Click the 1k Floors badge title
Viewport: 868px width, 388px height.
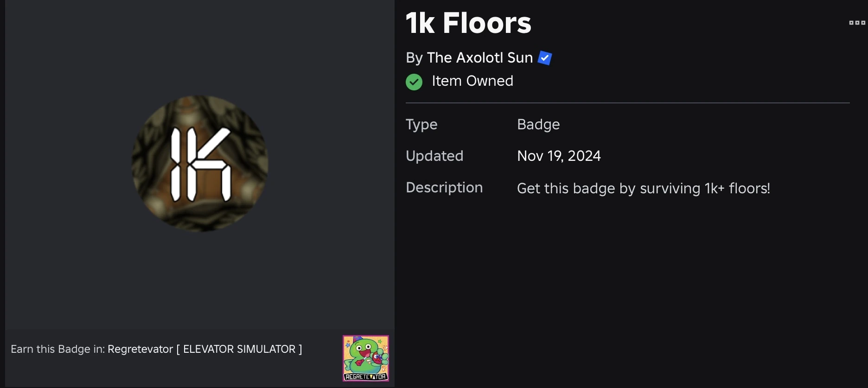(x=468, y=23)
